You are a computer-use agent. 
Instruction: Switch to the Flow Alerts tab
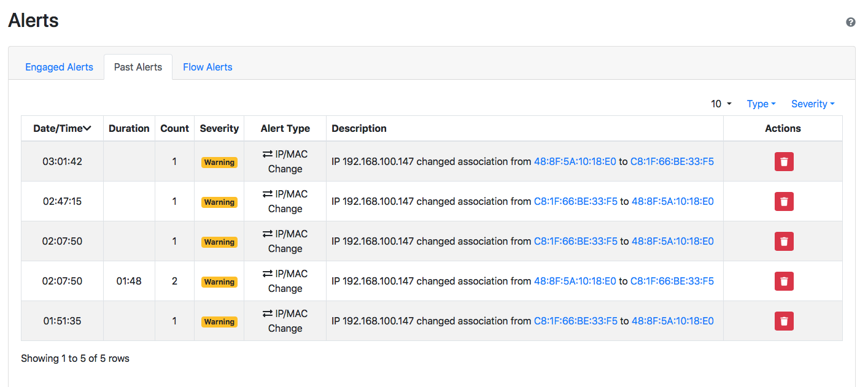pyautogui.click(x=207, y=67)
